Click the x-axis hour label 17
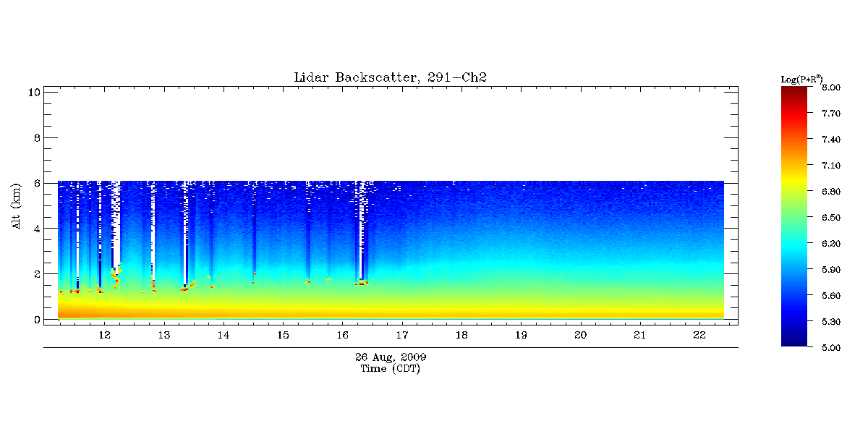The width and height of the screenshot is (868, 434). click(x=402, y=336)
